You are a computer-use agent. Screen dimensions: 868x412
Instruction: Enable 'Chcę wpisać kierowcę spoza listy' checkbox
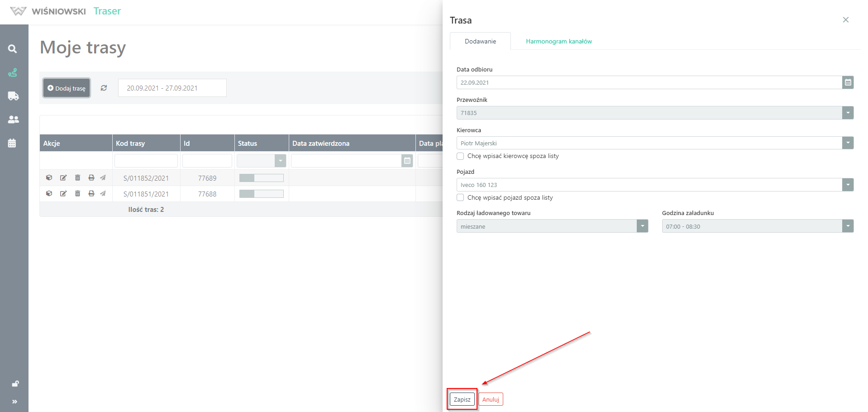[460, 156]
